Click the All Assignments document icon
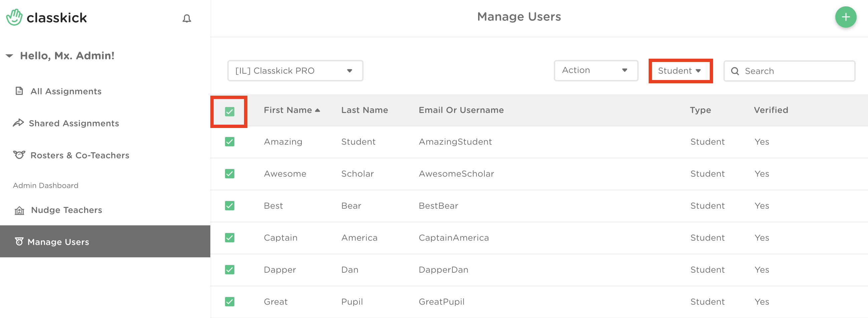Screen dimensions: 868x318 pos(19,91)
